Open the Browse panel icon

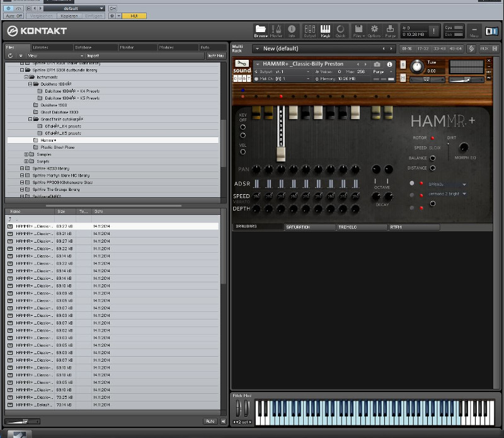pyautogui.click(x=261, y=31)
